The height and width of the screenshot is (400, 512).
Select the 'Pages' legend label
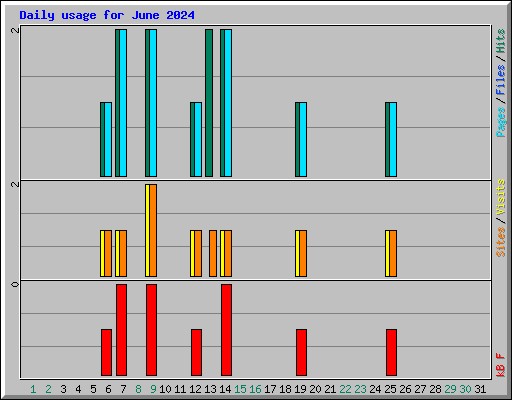pyautogui.click(x=500, y=122)
